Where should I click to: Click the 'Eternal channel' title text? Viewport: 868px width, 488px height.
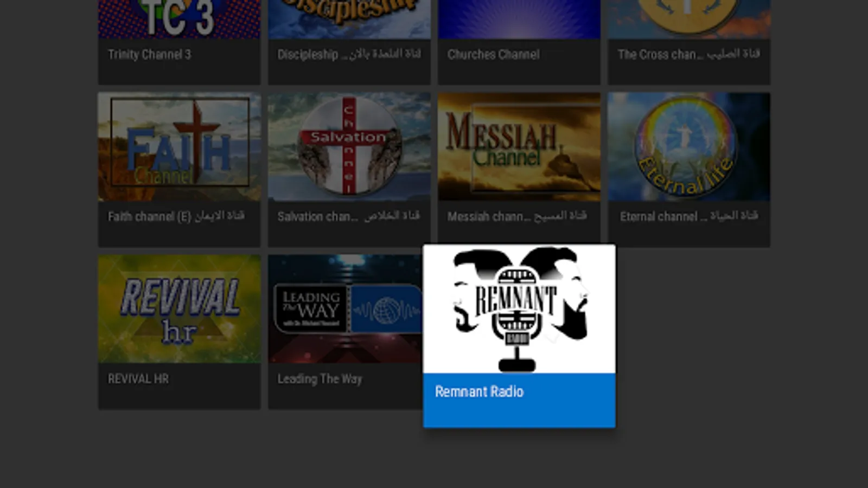(689, 216)
